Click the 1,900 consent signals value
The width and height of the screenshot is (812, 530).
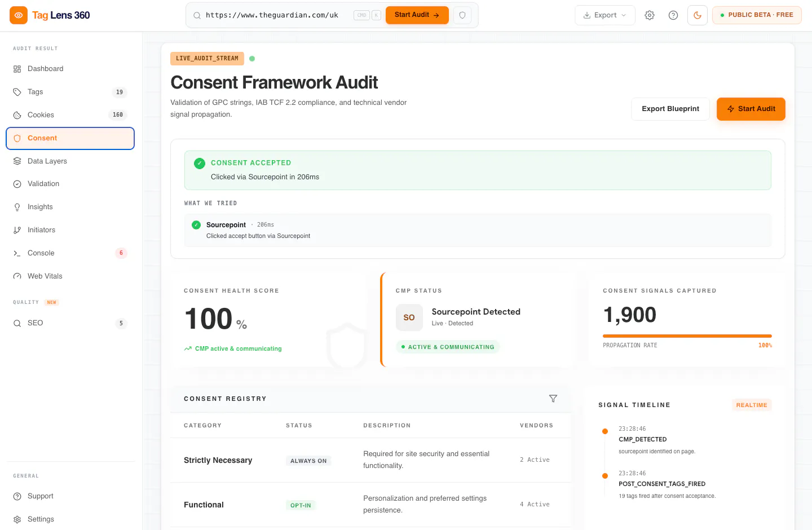[630, 315]
